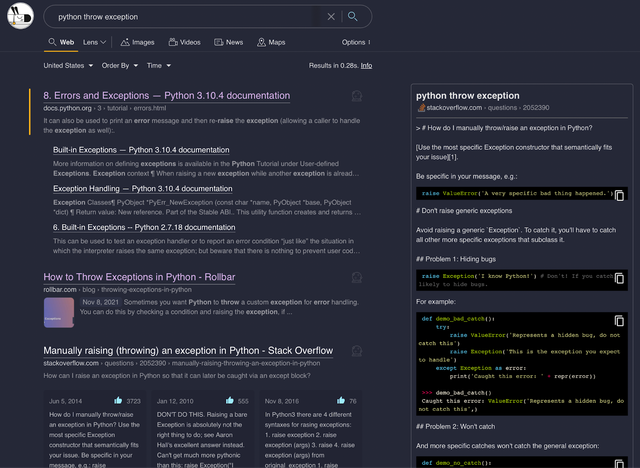Open the Time filter dropdown
This screenshot has height=468, width=640.
tap(159, 65)
